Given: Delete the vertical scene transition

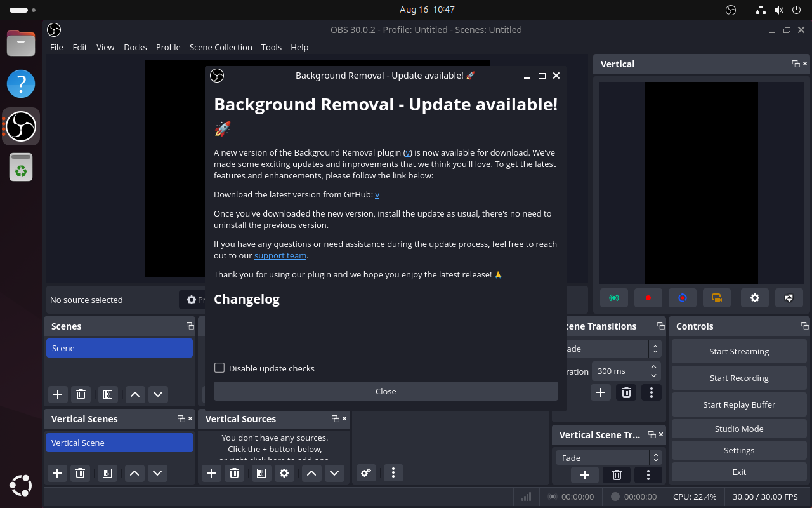Looking at the screenshot, I should 617,475.
